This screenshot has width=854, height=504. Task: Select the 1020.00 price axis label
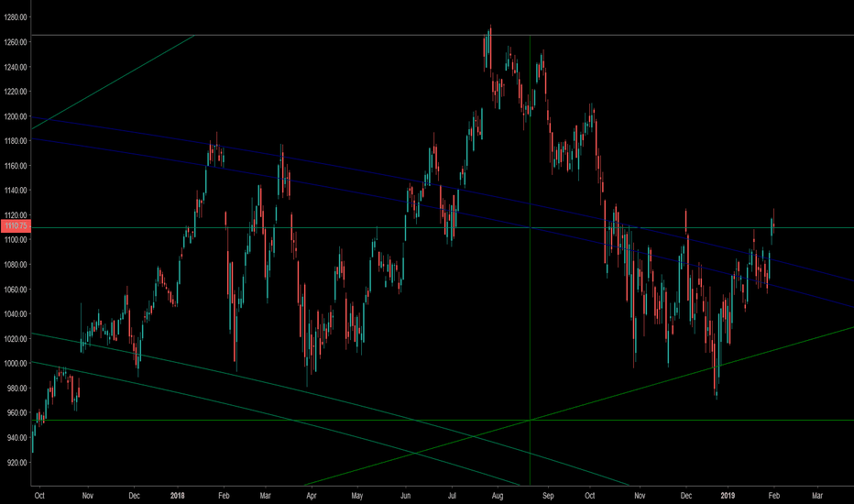(16, 339)
